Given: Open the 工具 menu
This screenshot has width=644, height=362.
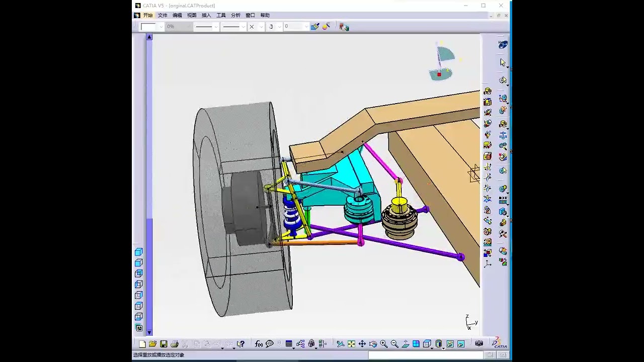Looking at the screenshot, I should tap(221, 16).
